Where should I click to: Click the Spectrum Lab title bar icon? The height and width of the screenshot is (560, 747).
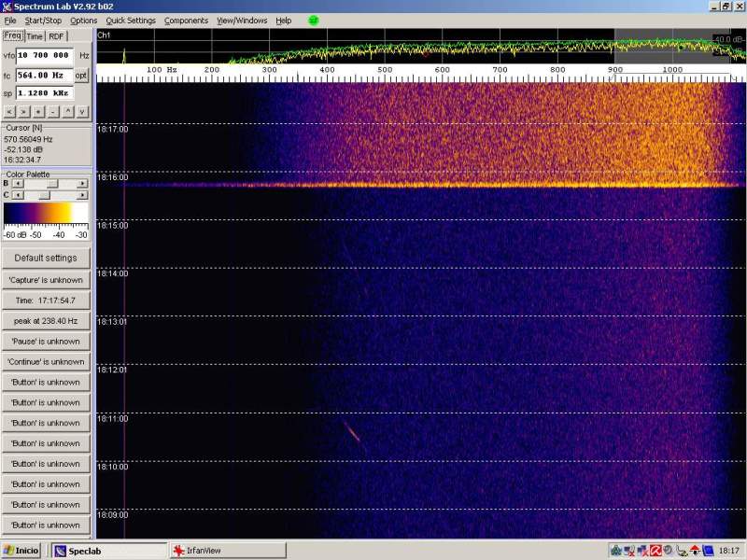[7, 6]
